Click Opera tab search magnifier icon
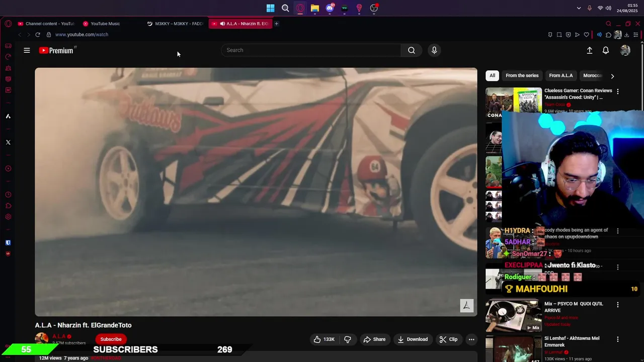This screenshot has width=644, height=362. [608, 24]
